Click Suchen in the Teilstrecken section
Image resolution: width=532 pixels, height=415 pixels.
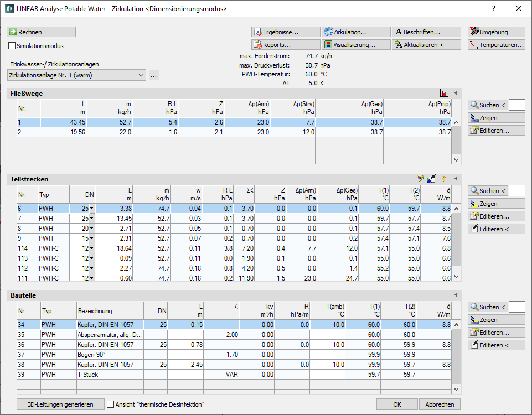488,190
